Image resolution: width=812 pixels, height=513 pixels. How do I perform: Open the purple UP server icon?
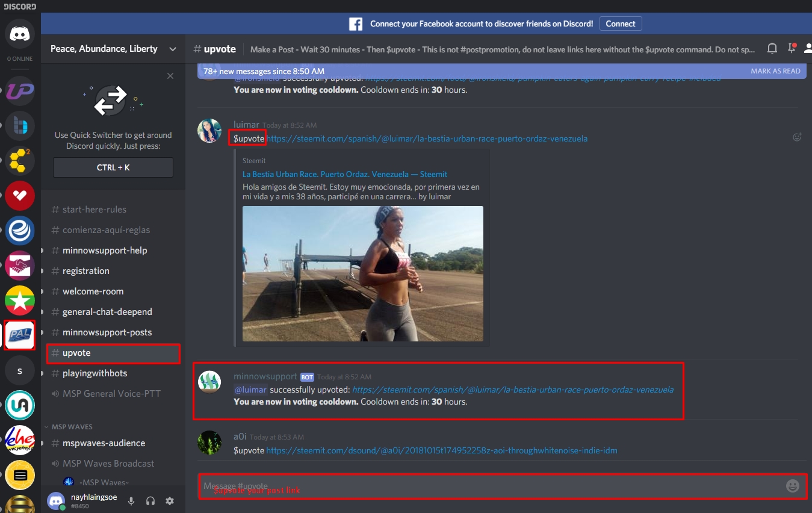20,91
